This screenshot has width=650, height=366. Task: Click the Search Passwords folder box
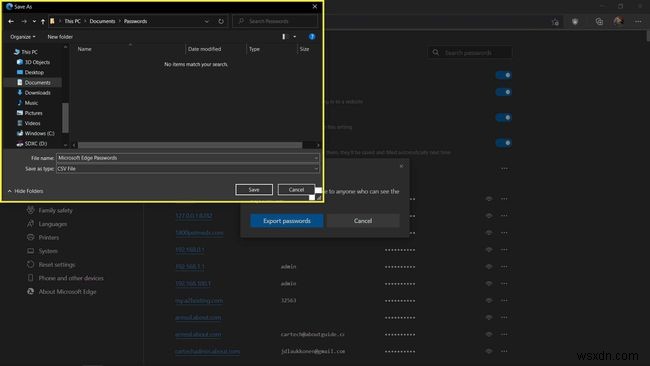pyautogui.click(x=275, y=21)
